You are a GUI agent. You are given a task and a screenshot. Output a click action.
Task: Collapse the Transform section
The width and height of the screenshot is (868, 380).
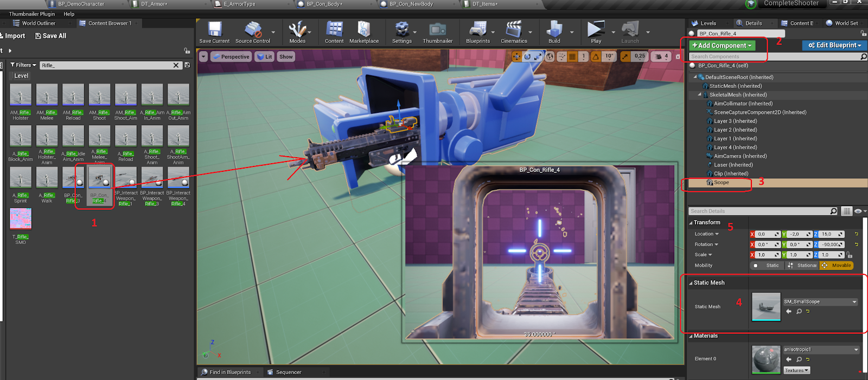click(691, 223)
